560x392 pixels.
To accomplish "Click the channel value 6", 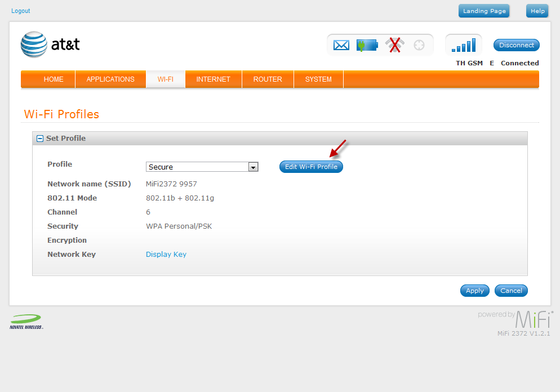I will [x=148, y=212].
